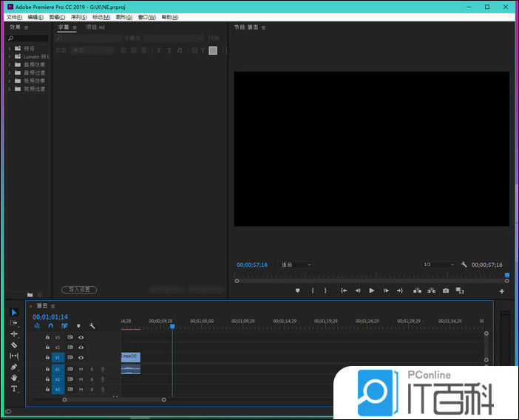Add a marker in the Program Monitor
The image size is (519, 420).
(x=298, y=291)
